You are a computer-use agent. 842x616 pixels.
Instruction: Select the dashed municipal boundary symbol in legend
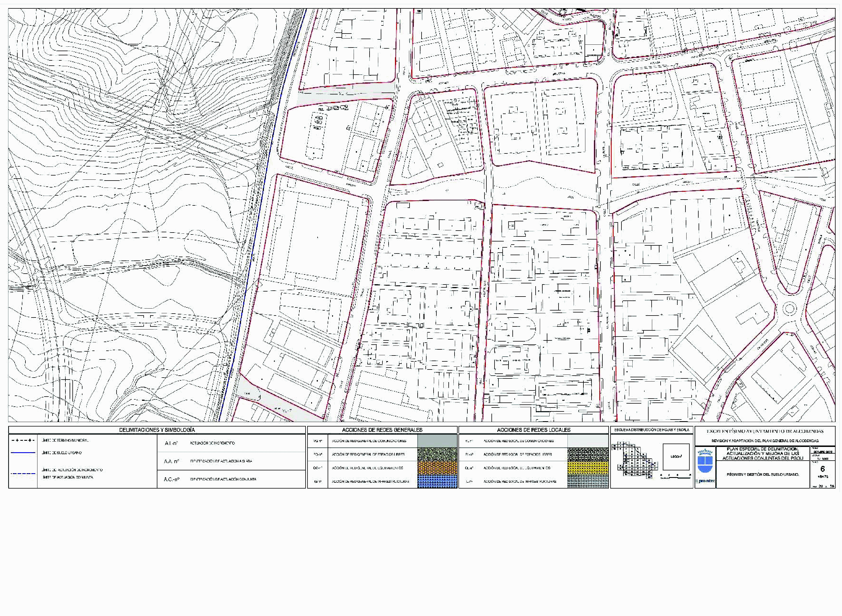click(23, 440)
